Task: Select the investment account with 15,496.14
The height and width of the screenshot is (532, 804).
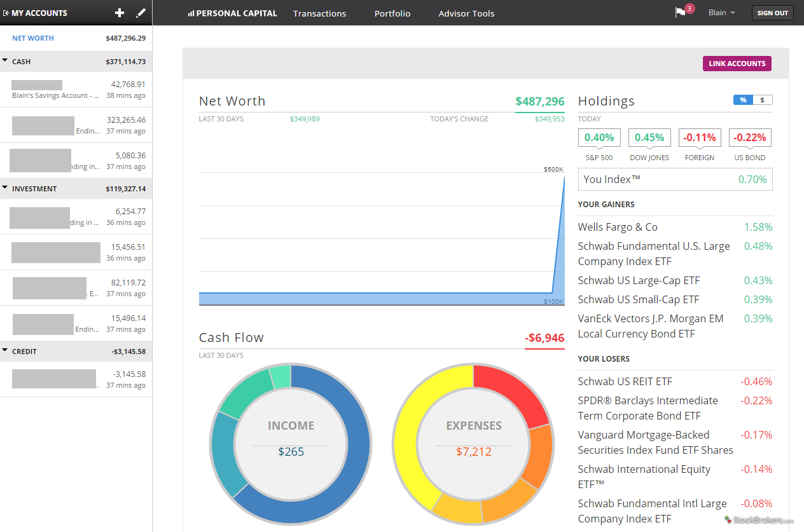Action: tap(76, 324)
